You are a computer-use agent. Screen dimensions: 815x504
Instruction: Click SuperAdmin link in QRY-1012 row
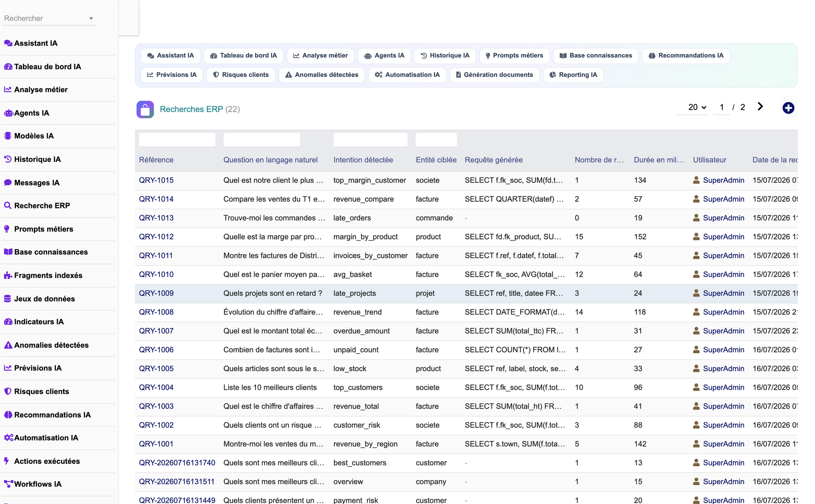click(723, 237)
